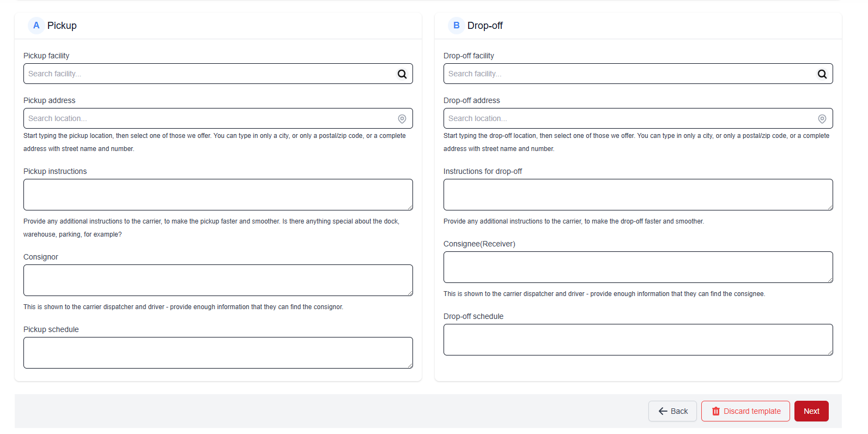Click the Pickup schedule label
The image size is (868, 434).
coord(51,329)
